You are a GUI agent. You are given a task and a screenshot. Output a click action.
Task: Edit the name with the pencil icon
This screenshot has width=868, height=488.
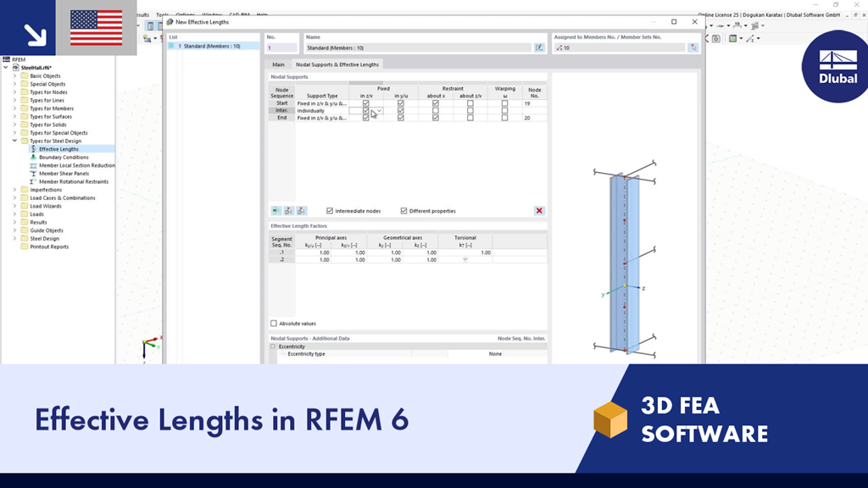tap(539, 47)
